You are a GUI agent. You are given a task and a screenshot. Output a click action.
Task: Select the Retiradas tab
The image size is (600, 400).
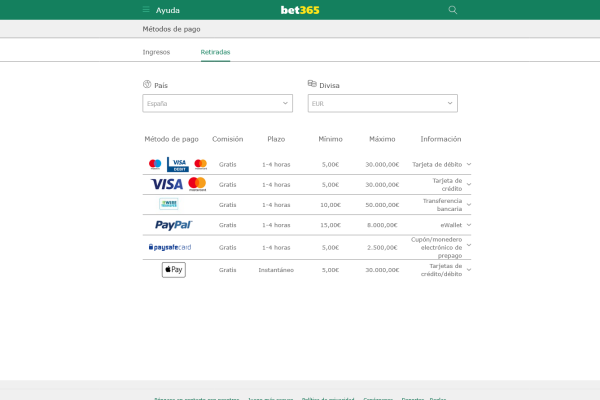[215, 52]
